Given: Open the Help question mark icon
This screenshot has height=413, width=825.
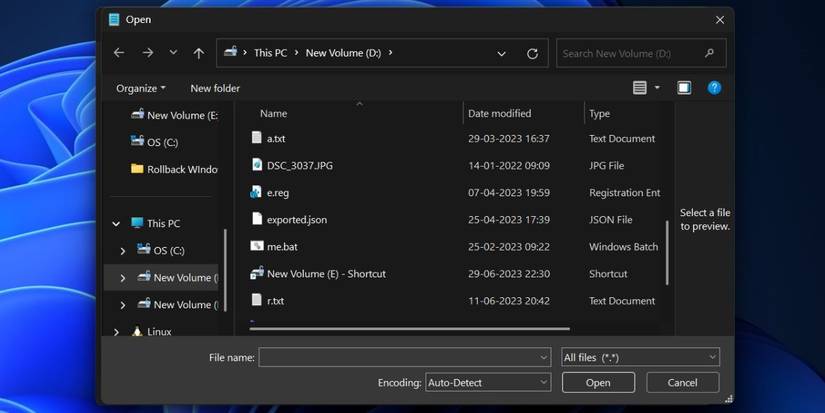Looking at the screenshot, I should [x=714, y=88].
